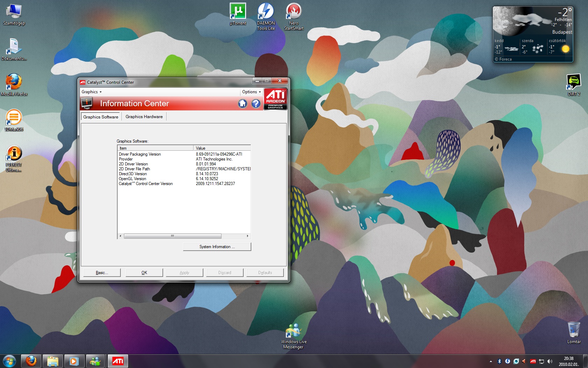
Task: Click Windows Live Messenger taskbar icon
Action: 95,361
